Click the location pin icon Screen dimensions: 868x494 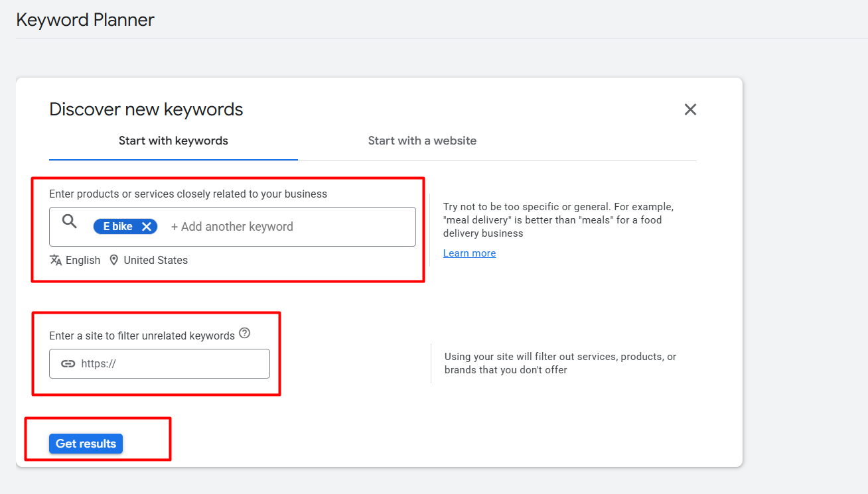[114, 260]
